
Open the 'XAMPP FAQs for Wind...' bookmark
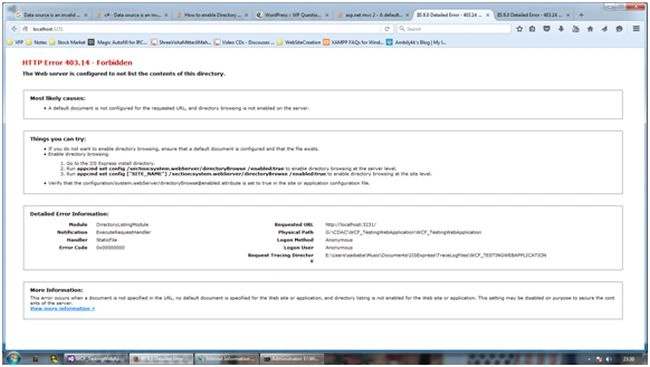(354, 42)
